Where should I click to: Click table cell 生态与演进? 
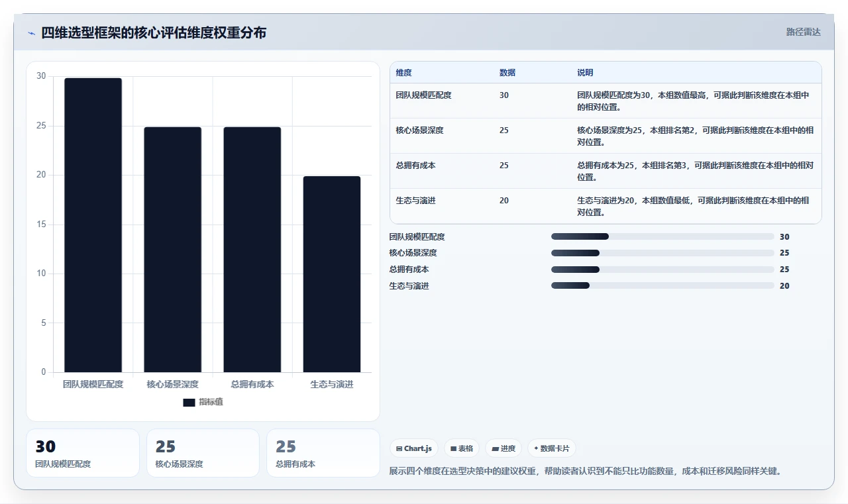415,201
